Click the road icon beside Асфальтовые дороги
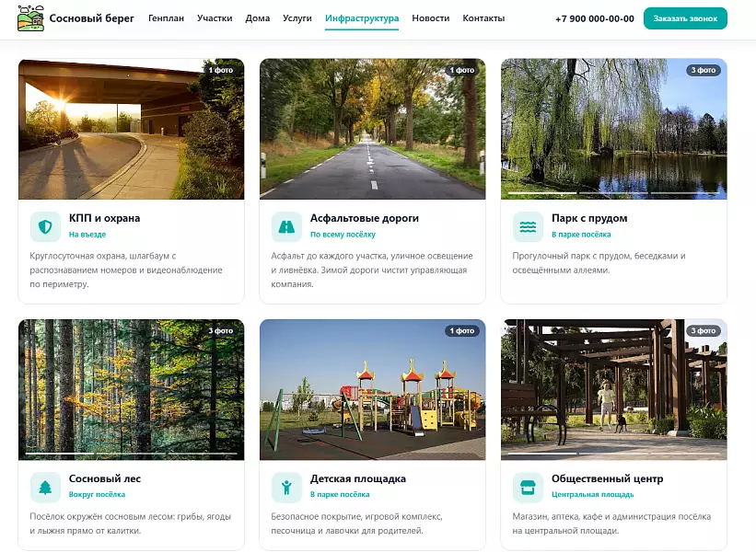 click(286, 226)
